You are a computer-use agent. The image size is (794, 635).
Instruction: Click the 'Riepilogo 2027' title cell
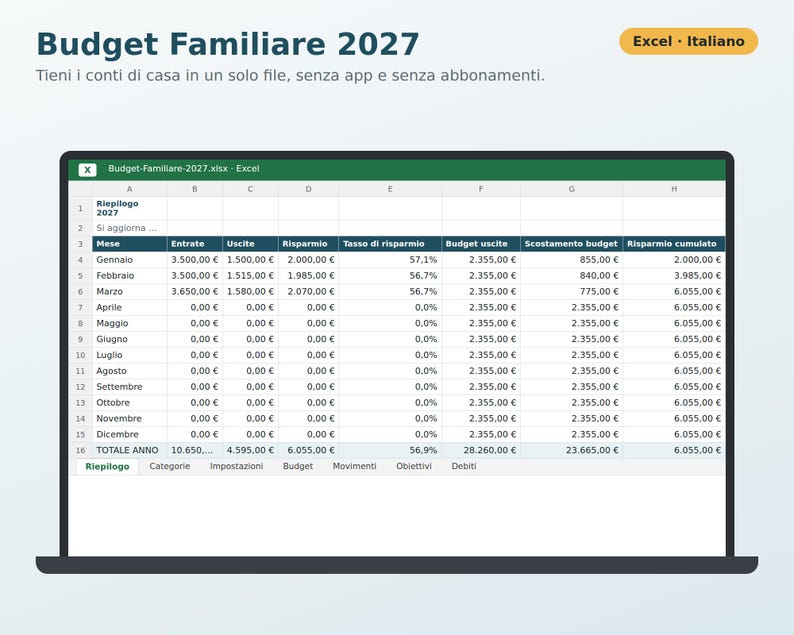(130, 208)
